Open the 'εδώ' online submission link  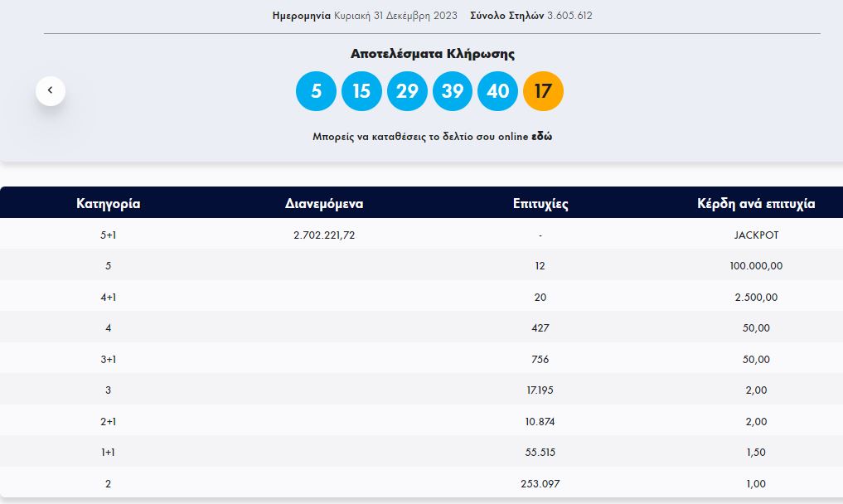542,137
